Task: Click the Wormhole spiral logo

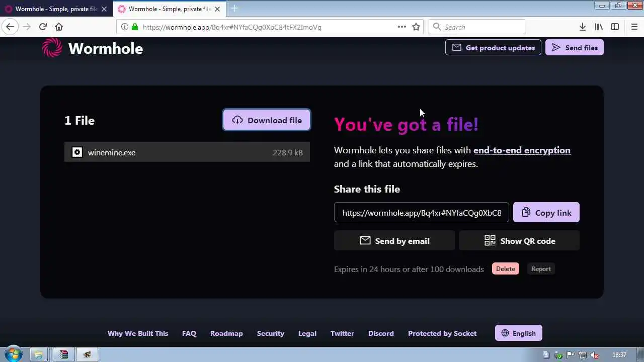Action: tap(52, 48)
